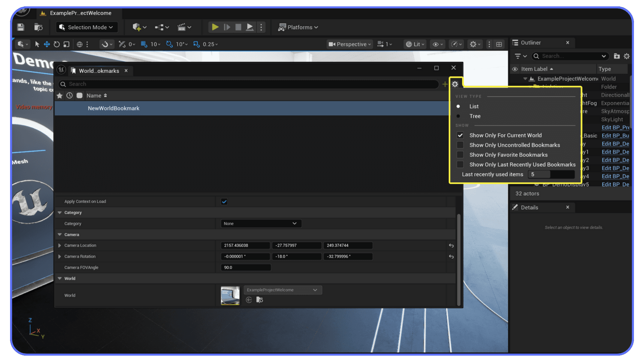
Task: Open the Platforms menu
Action: (298, 27)
